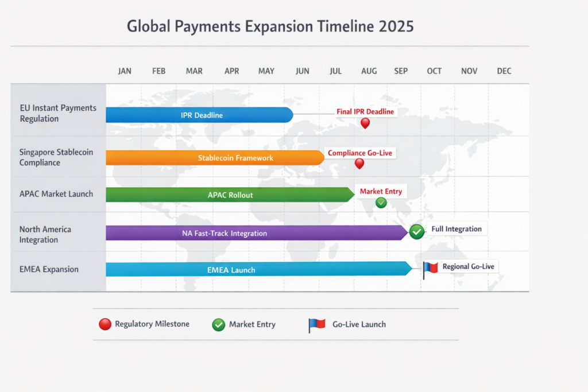Viewport: 588px width, 392px height.
Task: Click the red pin below Compliance Go-Live
Action: 359,164
